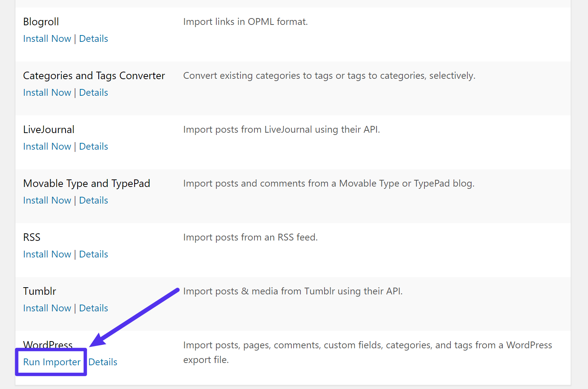Viewport: 588px width, 389px height.
Task: Click the Tumblr importer heading
Action: pos(39,291)
